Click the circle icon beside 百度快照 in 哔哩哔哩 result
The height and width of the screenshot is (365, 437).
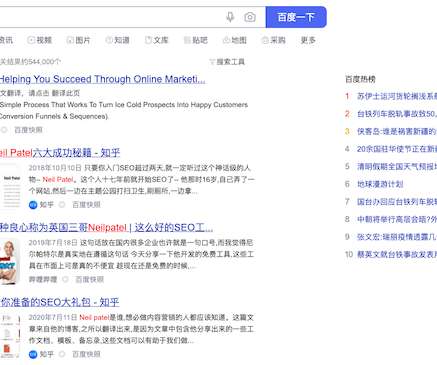(65, 279)
